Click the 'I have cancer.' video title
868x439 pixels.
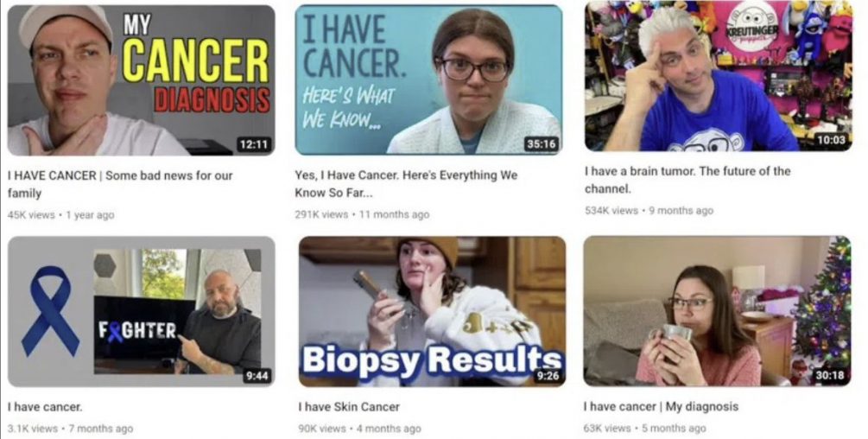tap(45, 407)
